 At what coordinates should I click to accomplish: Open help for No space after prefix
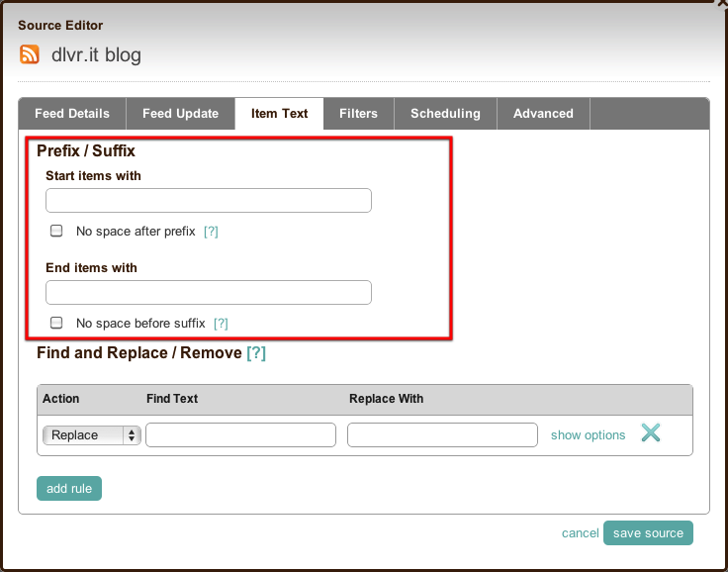coord(211,232)
